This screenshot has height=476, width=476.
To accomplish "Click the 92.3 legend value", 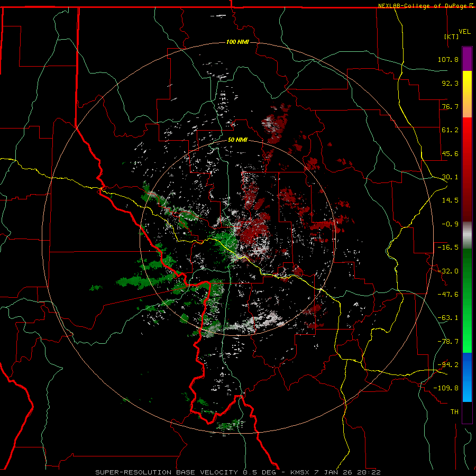I will pos(450,83).
